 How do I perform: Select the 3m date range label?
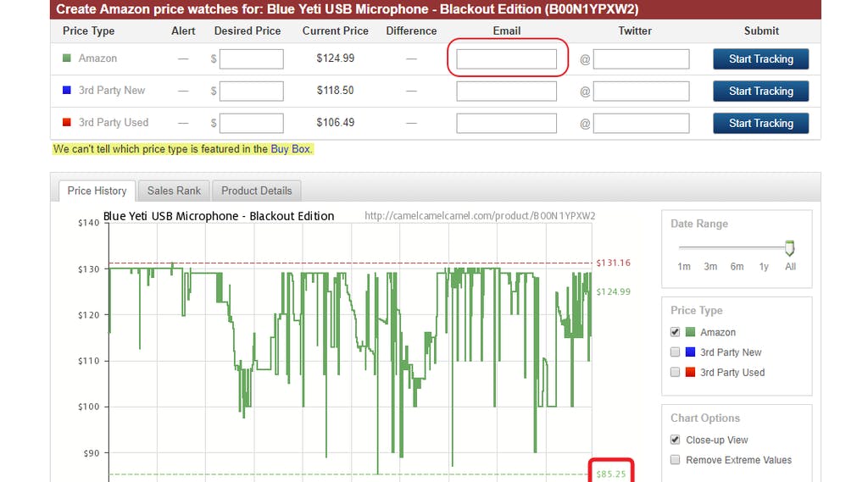click(710, 267)
